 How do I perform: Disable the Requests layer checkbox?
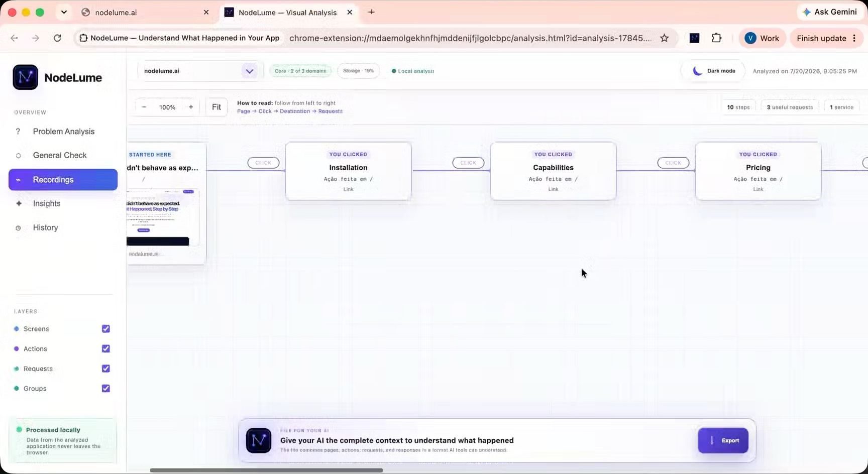click(106, 369)
